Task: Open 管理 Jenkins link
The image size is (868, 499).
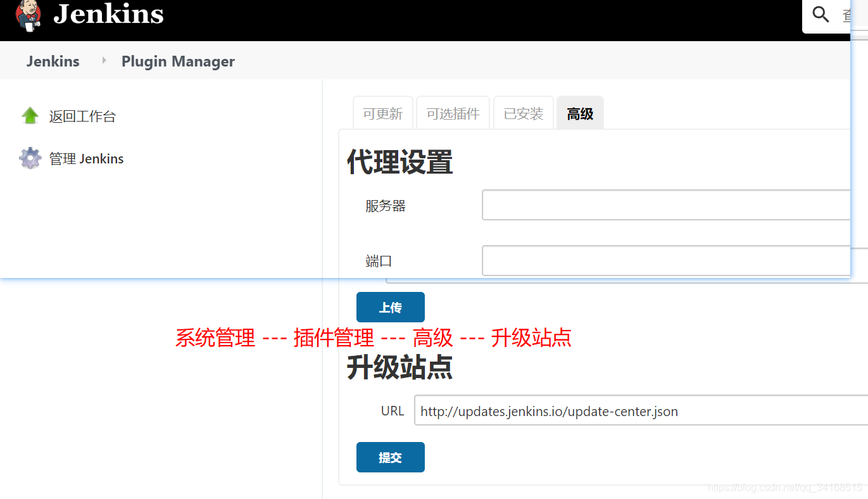Action: coord(87,159)
